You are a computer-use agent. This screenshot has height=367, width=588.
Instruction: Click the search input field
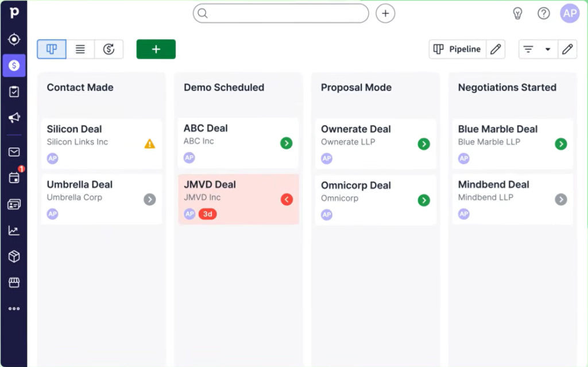click(281, 14)
